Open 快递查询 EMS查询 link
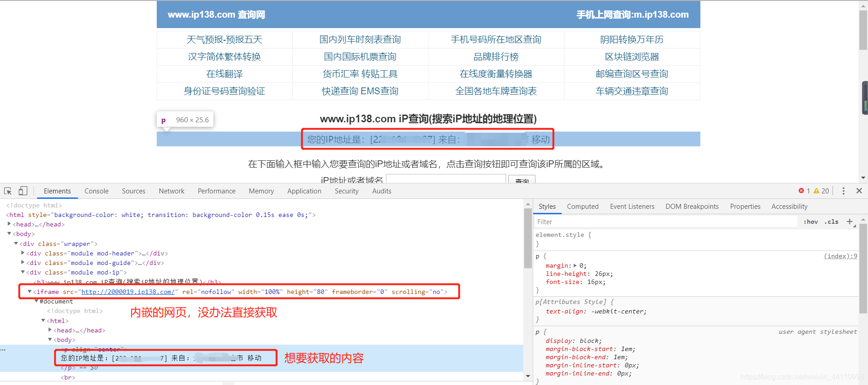This screenshot has height=385, width=868. pos(360,91)
